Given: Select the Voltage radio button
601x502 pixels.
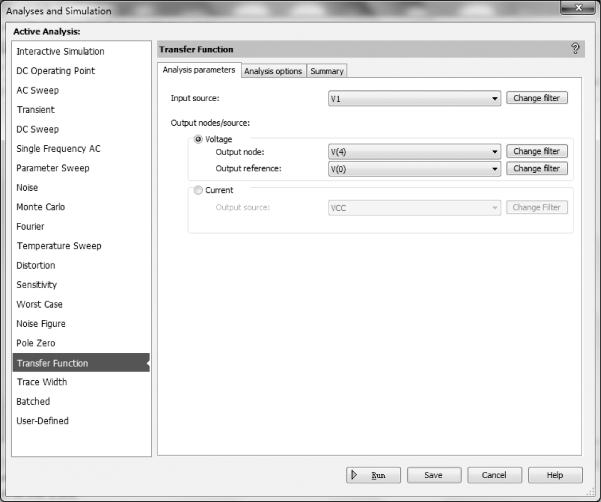Looking at the screenshot, I should (198, 139).
